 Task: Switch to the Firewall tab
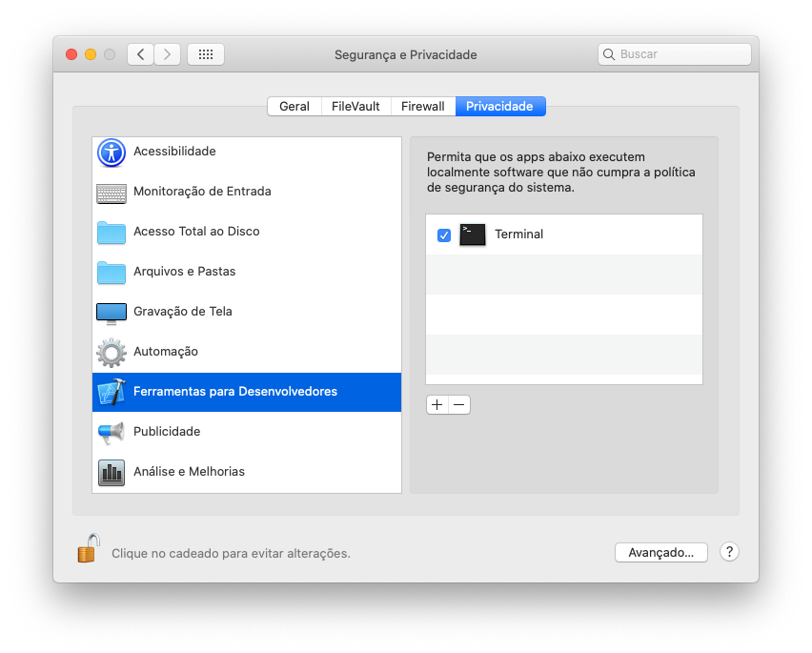click(423, 106)
